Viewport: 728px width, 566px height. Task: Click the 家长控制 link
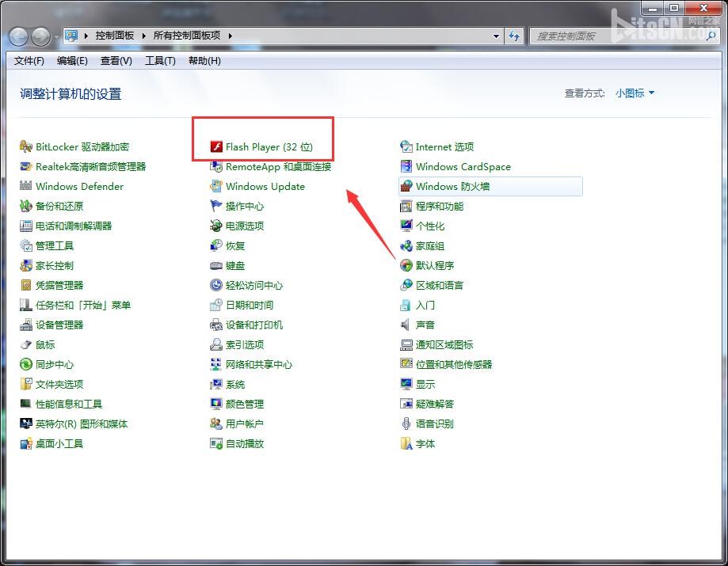55,265
